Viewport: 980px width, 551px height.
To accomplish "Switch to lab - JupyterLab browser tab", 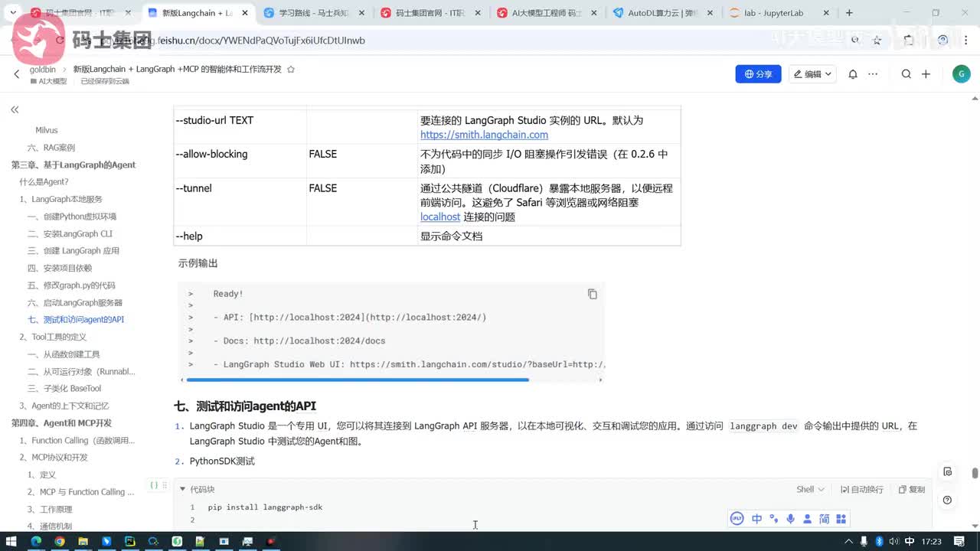I will coord(779,13).
